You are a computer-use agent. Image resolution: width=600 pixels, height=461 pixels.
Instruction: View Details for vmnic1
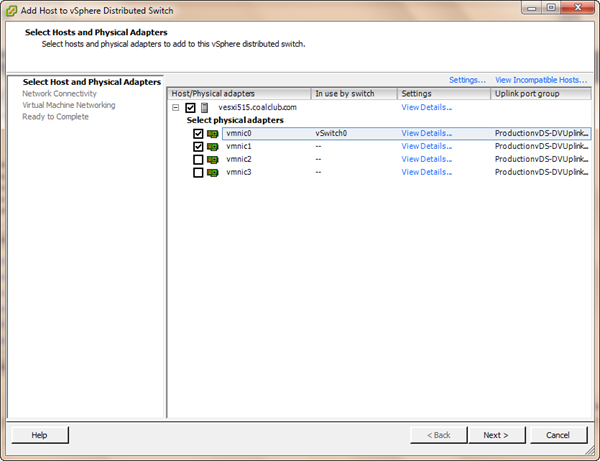point(427,146)
